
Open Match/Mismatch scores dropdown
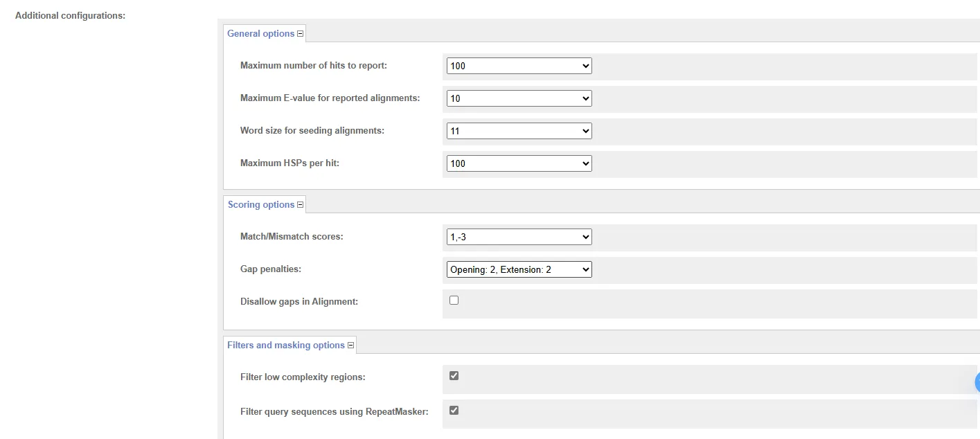[x=519, y=237]
